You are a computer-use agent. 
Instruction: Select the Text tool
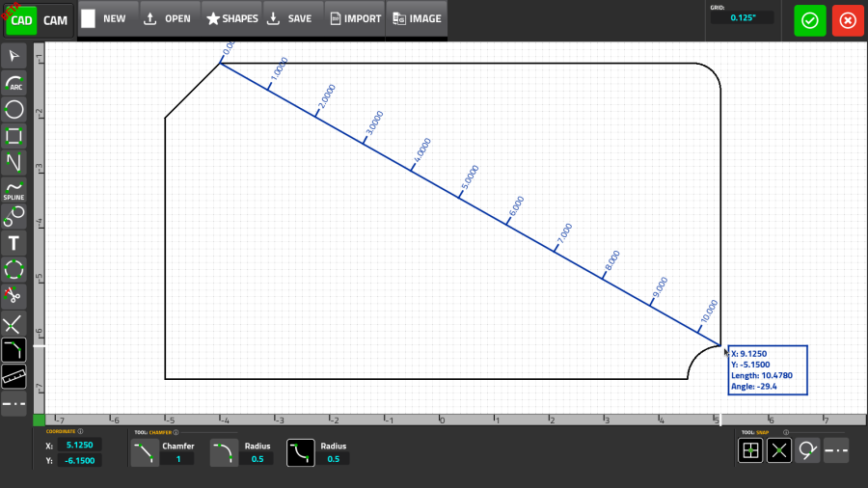click(14, 243)
